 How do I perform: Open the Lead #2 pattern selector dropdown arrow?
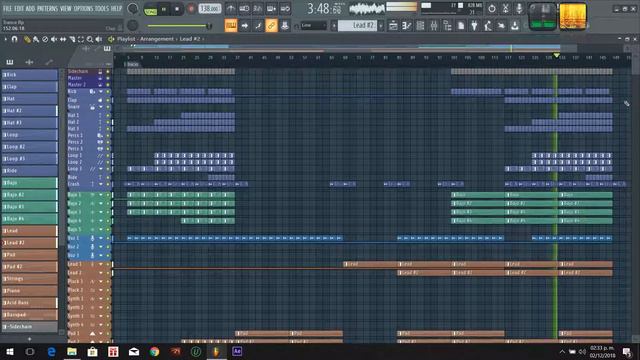(381, 26)
